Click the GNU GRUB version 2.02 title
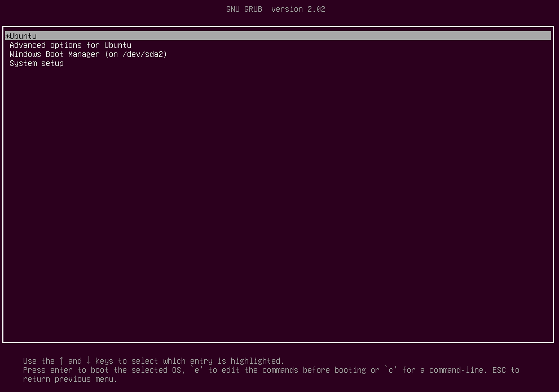559x392 pixels. coord(276,9)
